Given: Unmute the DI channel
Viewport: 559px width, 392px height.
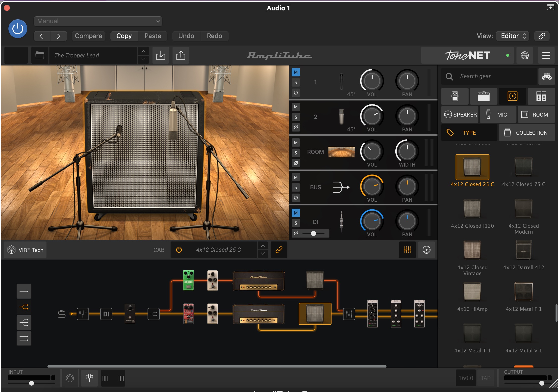Looking at the screenshot, I should coord(296,213).
